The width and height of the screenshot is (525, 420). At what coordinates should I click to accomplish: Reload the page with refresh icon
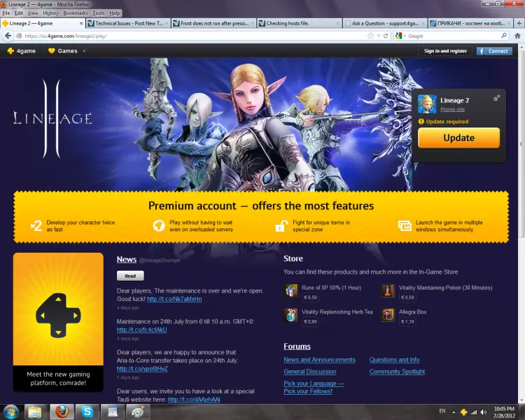coord(386,36)
